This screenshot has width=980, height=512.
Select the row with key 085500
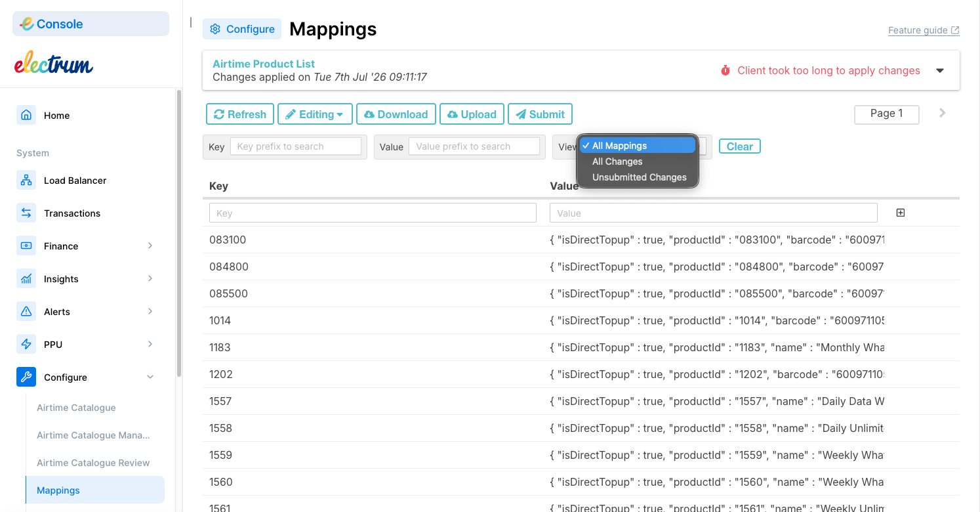(x=581, y=293)
